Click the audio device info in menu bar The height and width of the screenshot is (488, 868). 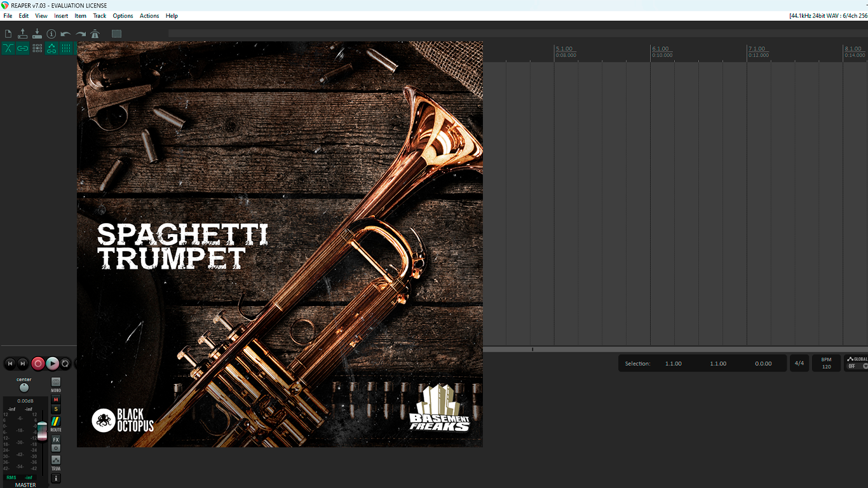[828, 16]
